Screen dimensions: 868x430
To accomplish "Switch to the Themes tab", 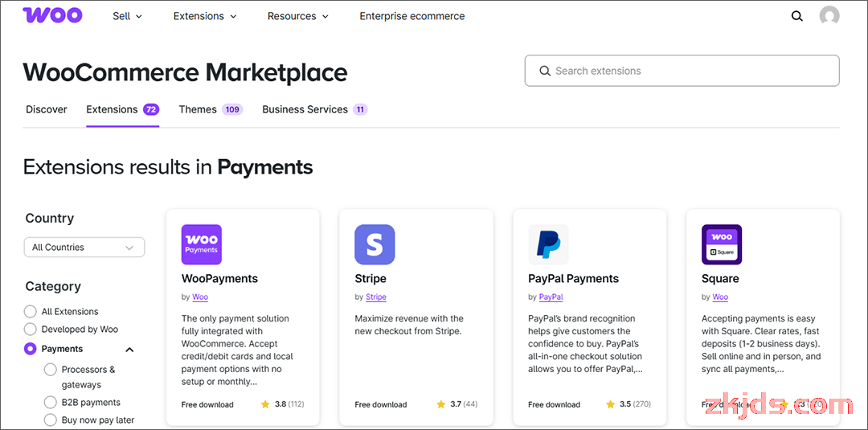I will tap(211, 109).
